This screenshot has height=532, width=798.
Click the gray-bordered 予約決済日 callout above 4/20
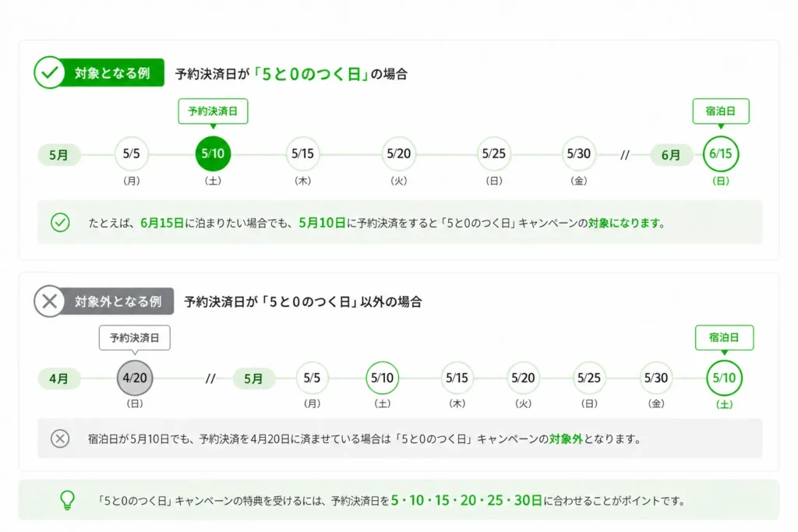coord(135,338)
